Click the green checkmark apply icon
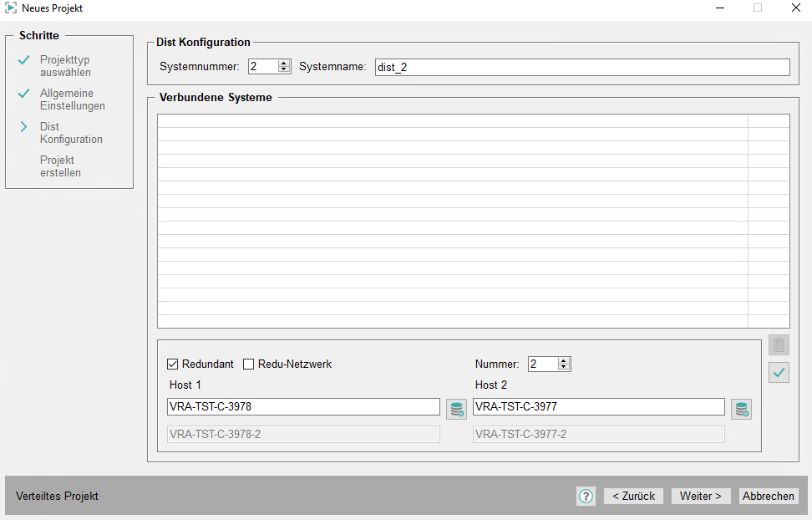 click(779, 373)
